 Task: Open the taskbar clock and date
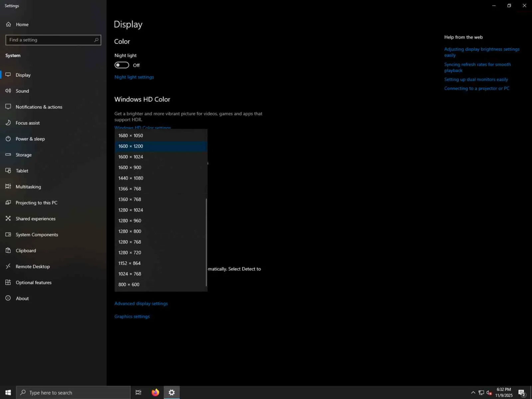coord(504,392)
